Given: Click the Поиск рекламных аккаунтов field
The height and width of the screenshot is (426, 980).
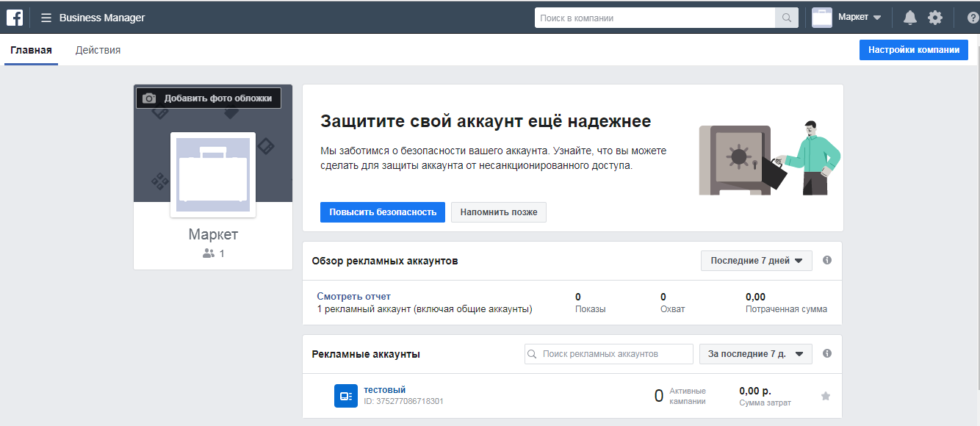Looking at the screenshot, I should click(x=609, y=354).
